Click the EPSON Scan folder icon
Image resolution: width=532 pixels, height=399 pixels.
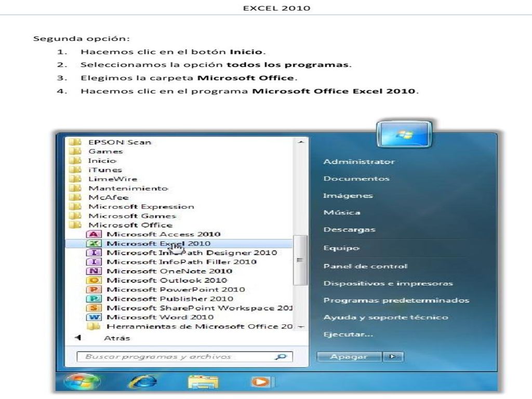(x=75, y=142)
